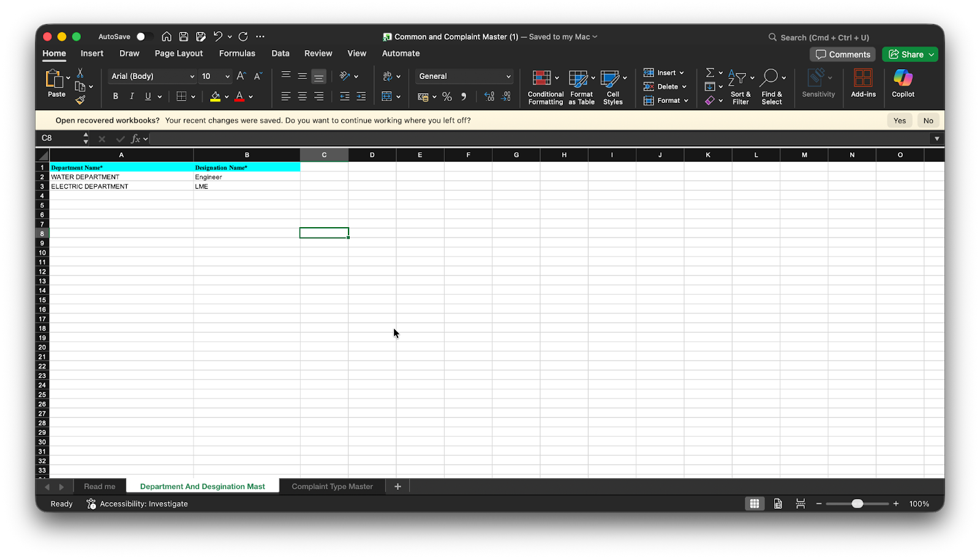Apply Bold formatting to the cell

click(x=115, y=96)
